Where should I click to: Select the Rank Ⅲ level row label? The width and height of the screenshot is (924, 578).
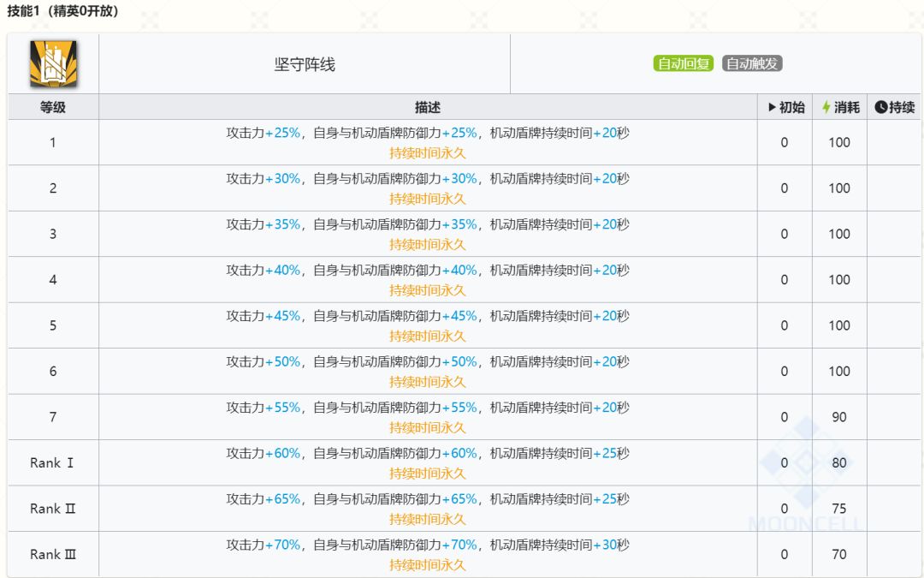[53, 554]
